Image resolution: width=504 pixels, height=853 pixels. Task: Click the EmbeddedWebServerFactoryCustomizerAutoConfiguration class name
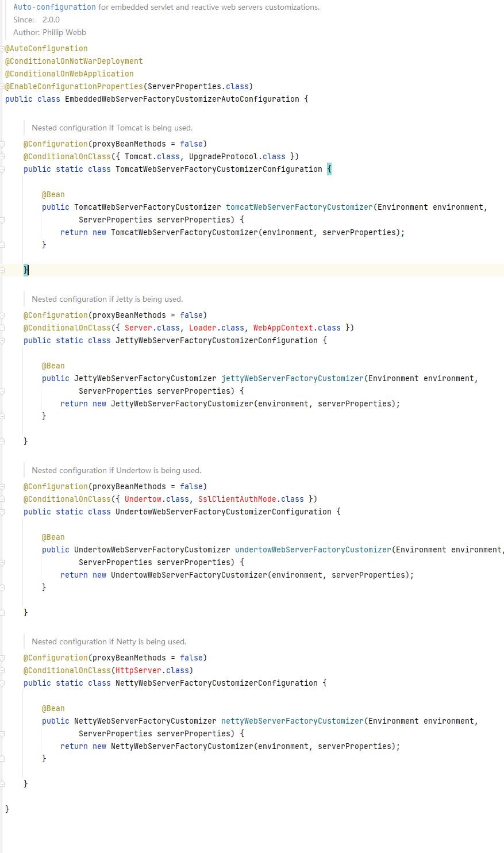coord(182,99)
